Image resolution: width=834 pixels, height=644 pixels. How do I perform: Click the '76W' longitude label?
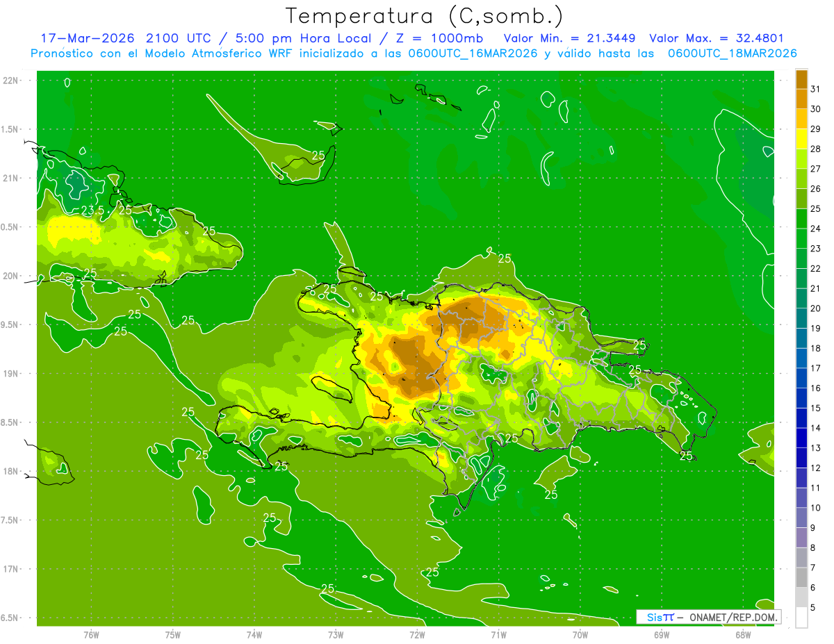(x=91, y=635)
